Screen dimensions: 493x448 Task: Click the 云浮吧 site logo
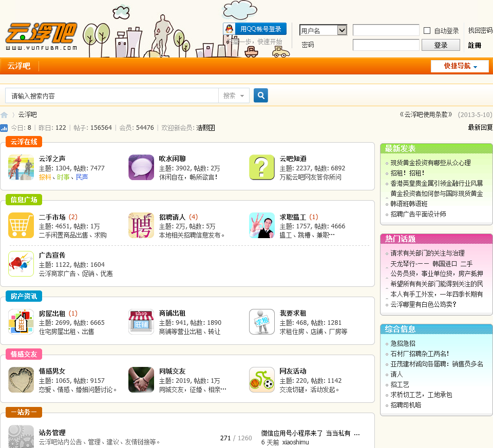coord(42,36)
